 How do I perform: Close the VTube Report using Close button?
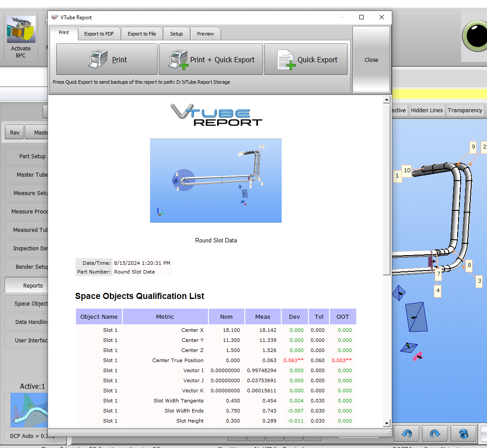371,60
